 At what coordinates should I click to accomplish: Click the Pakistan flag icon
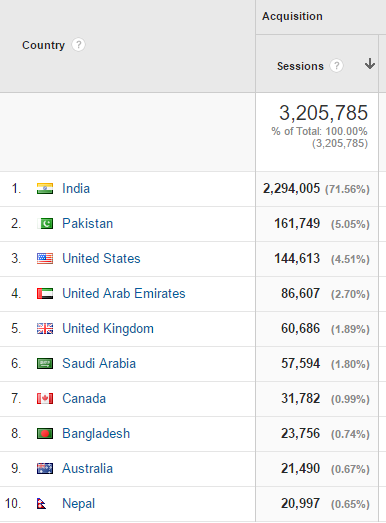click(x=45, y=223)
